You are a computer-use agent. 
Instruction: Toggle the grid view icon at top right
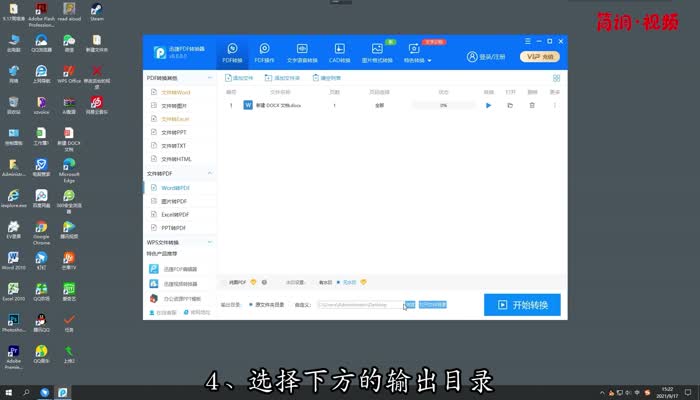pos(556,77)
